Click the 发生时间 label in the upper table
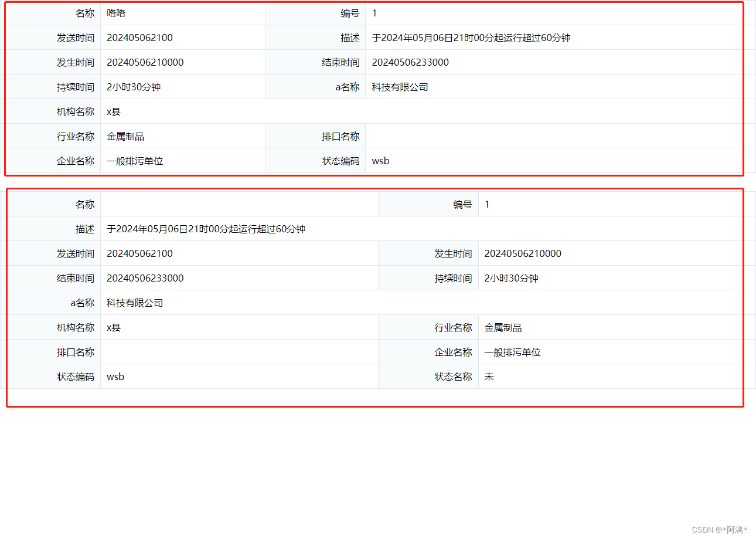 pyautogui.click(x=76, y=62)
